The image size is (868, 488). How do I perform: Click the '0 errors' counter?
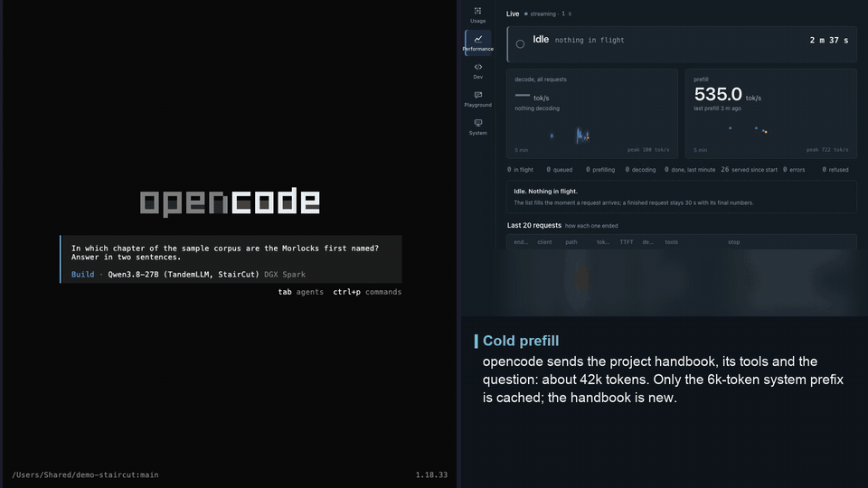pyautogui.click(x=794, y=170)
